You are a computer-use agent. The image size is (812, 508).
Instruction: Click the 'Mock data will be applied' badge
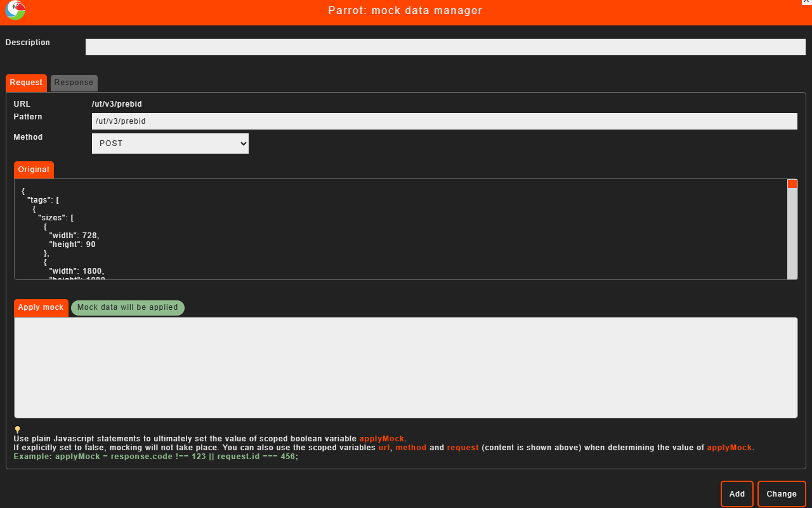128,307
